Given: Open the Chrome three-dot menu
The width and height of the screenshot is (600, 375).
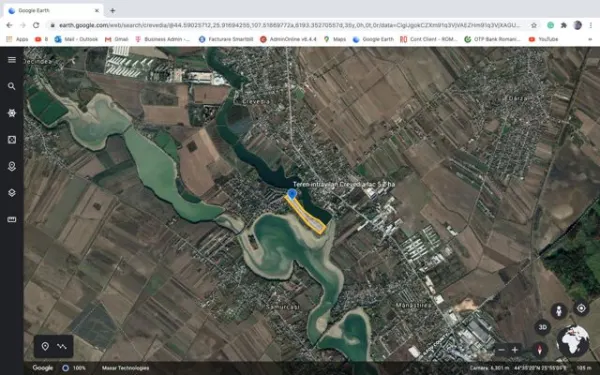Looking at the screenshot, I should coord(591,25).
